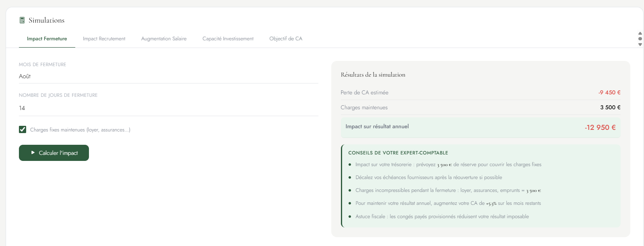This screenshot has height=246, width=644.
Task: Click the Charges fixes maintenues checkbox label
Action: 80,130
